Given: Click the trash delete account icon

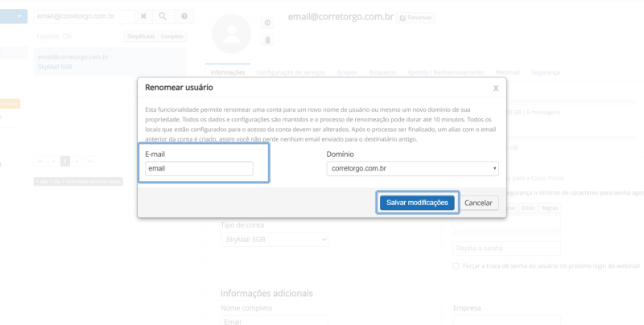Looking at the screenshot, I should (x=267, y=39).
